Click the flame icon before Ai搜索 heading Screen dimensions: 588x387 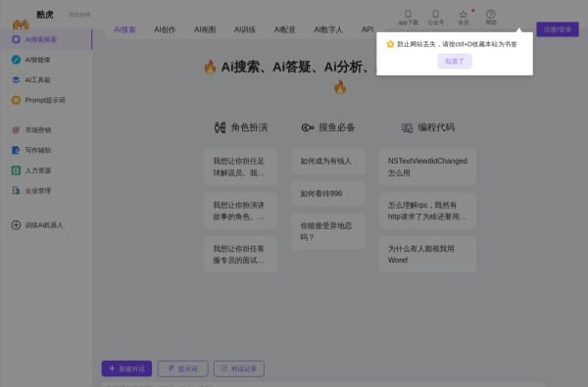click(210, 68)
